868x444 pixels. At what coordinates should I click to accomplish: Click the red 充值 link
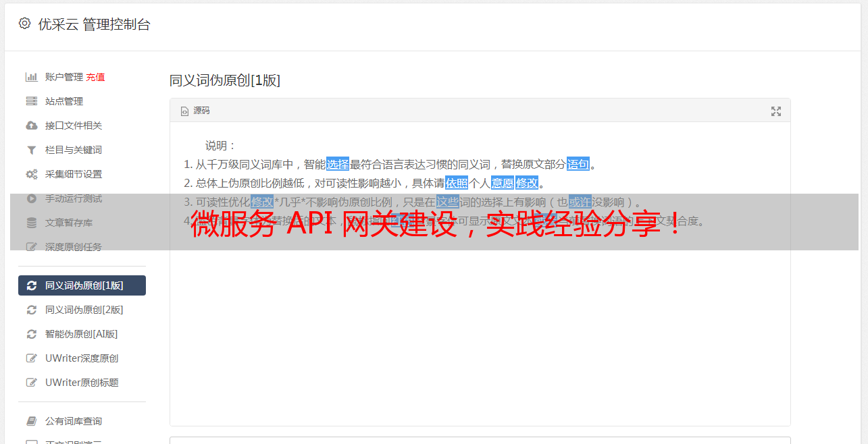(x=95, y=77)
